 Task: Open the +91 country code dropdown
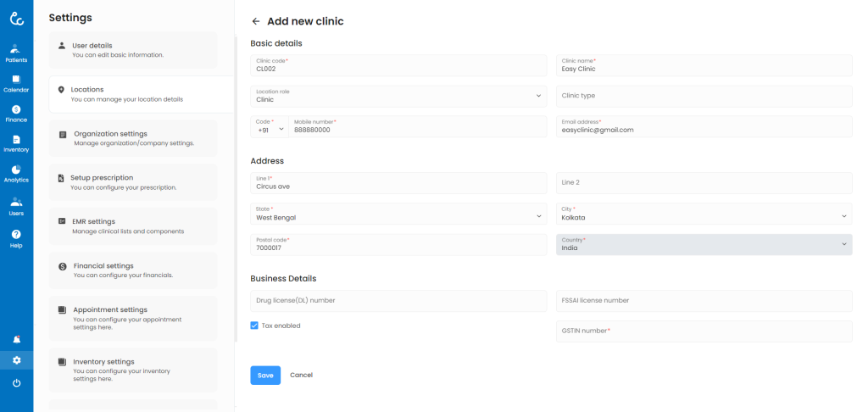pos(270,127)
